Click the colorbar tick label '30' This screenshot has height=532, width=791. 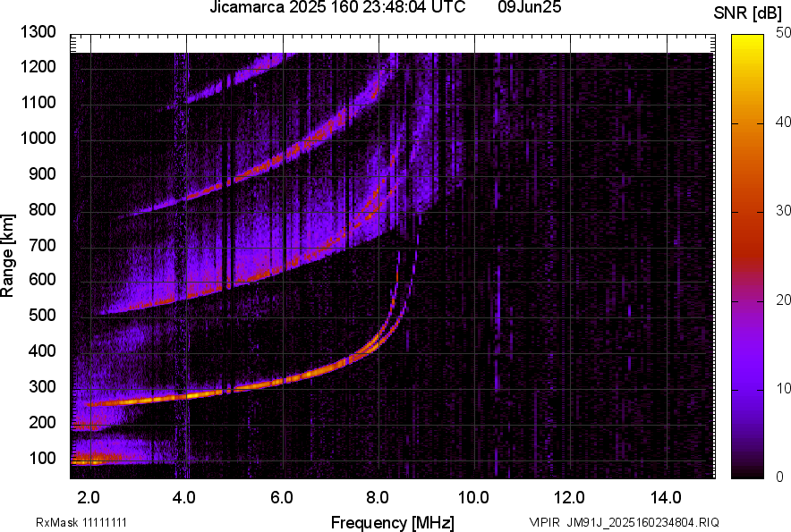[784, 211]
